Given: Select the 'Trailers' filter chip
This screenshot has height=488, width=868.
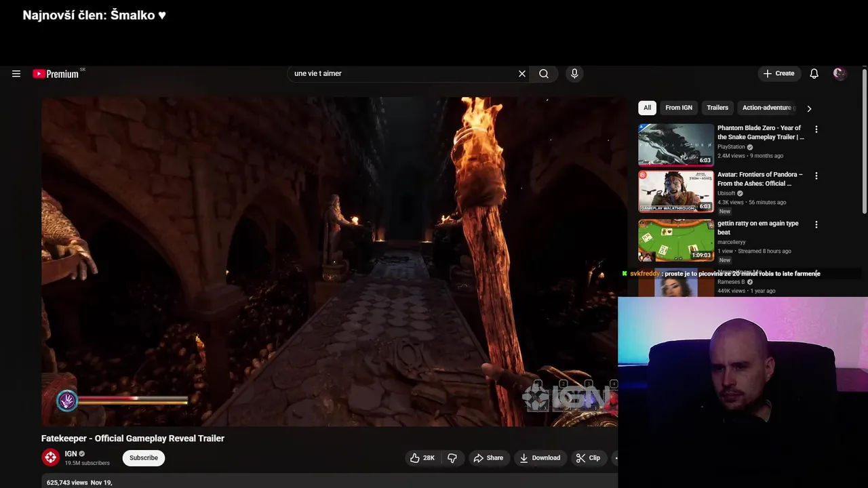Looking at the screenshot, I should pos(717,108).
